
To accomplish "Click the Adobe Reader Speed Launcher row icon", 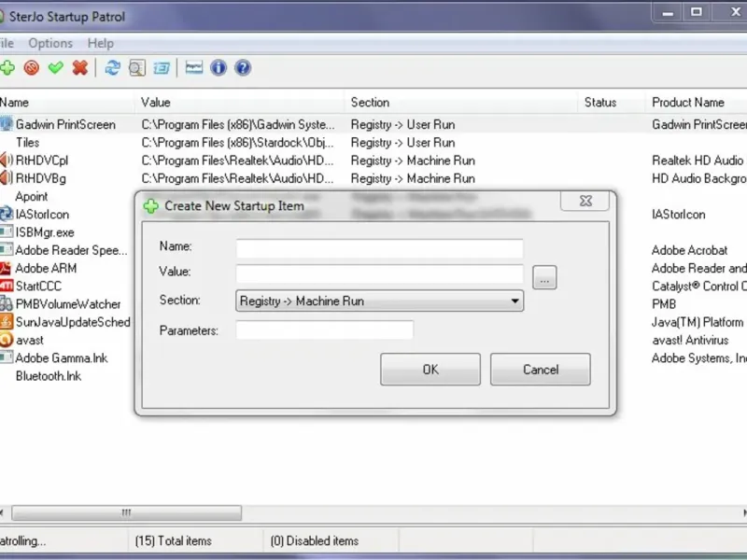I will pyautogui.click(x=7, y=249).
